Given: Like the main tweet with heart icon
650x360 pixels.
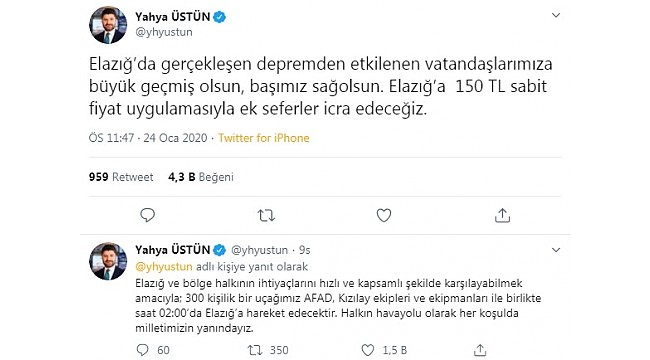Looking at the screenshot, I should (384, 215).
